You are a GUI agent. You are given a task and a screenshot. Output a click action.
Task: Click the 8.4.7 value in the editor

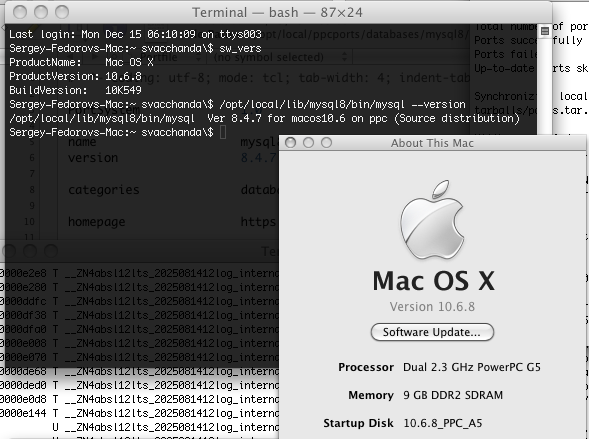(x=258, y=158)
